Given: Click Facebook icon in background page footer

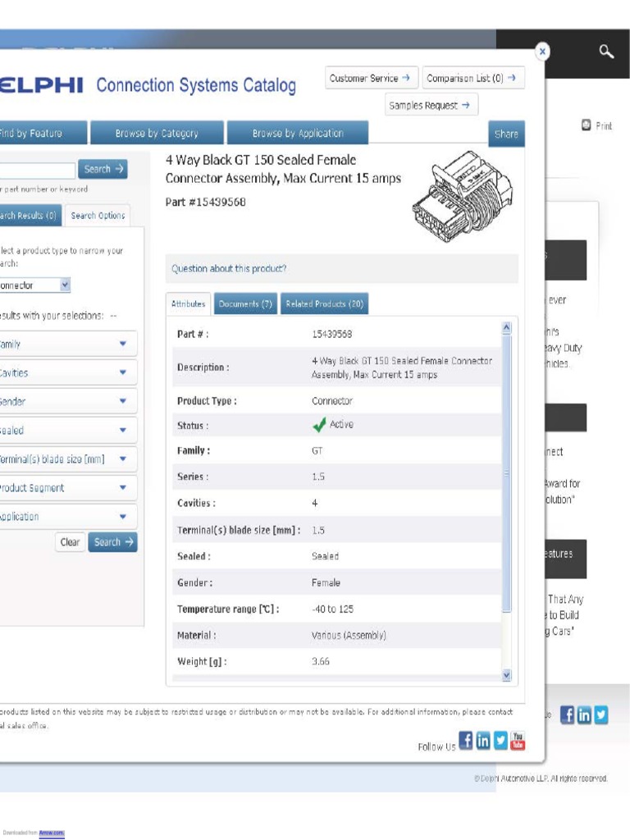Looking at the screenshot, I should (x=568, y=714).
